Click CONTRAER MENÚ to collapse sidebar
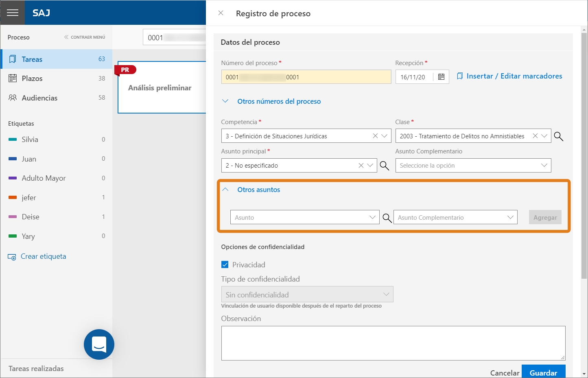Screen dimensions: 588x378 88,37
